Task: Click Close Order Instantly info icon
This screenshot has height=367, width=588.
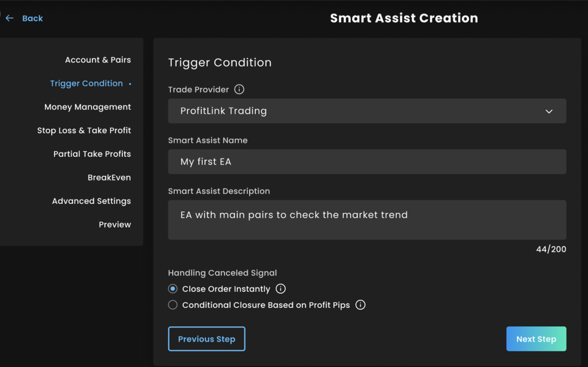Action: point(281,289)
